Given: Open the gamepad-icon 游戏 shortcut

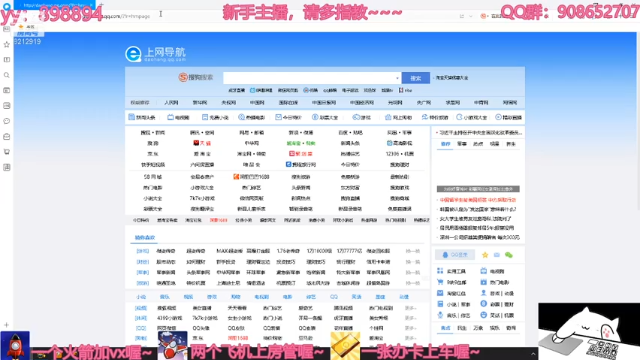Looking at the screenshot, I should pos(362,117).
